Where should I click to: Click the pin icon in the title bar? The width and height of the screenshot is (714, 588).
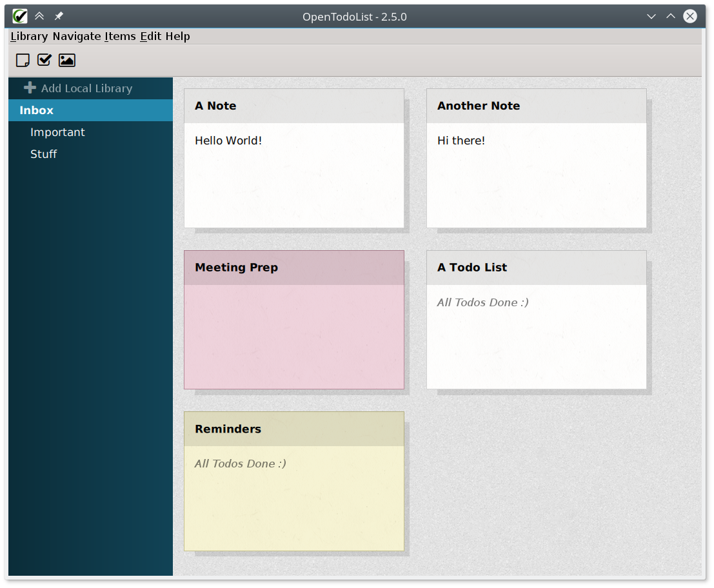(59, 16)
